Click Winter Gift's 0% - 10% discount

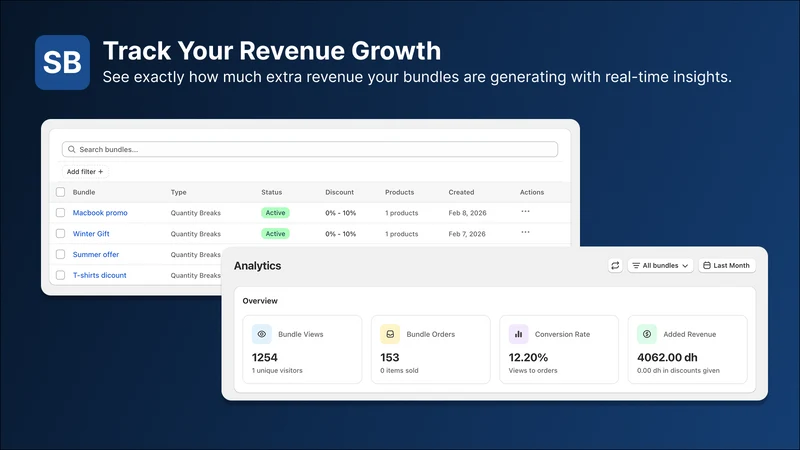pyautogui.click(x=340, y=234)
